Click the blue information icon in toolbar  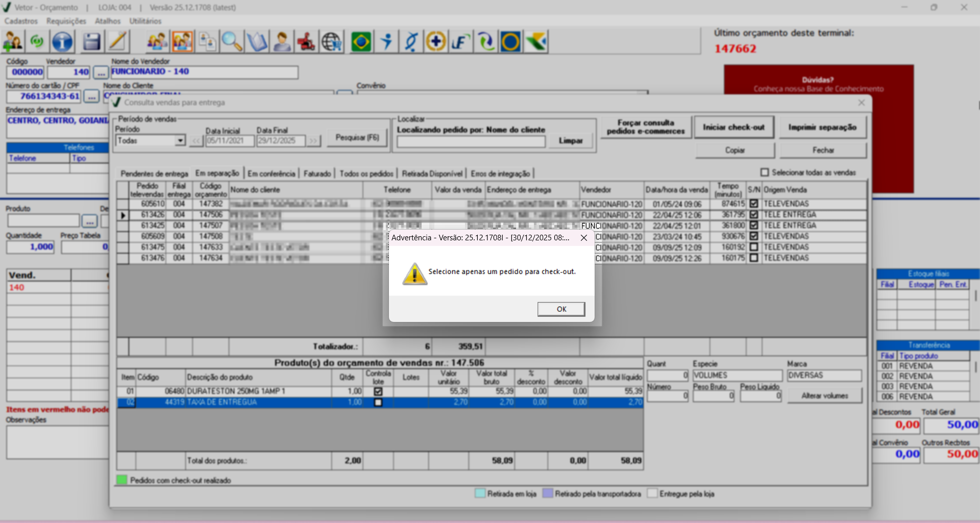[62, 42]
